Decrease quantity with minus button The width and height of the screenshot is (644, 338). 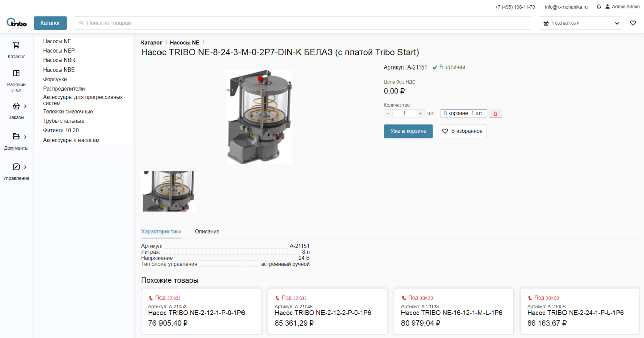click(x=388, y=114)
